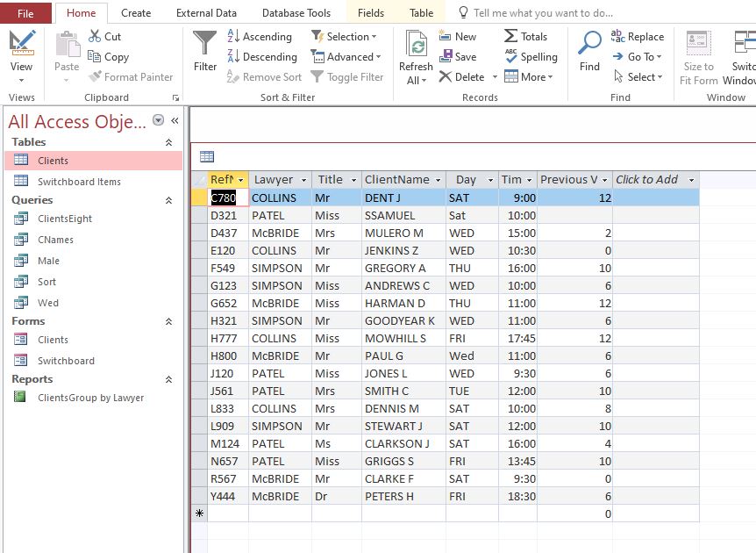Toggle Filter in Sort & Filter group
The image size is (756, 553).
point(346,77)
